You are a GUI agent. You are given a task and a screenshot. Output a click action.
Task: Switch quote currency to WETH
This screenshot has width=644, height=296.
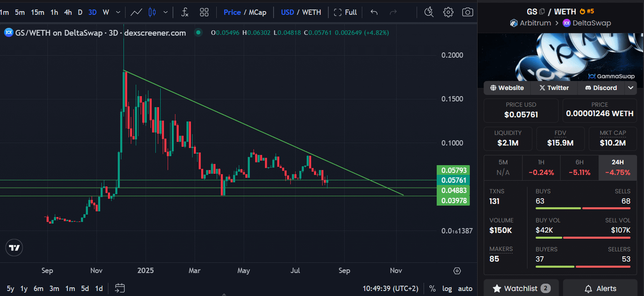coord(312,12)
